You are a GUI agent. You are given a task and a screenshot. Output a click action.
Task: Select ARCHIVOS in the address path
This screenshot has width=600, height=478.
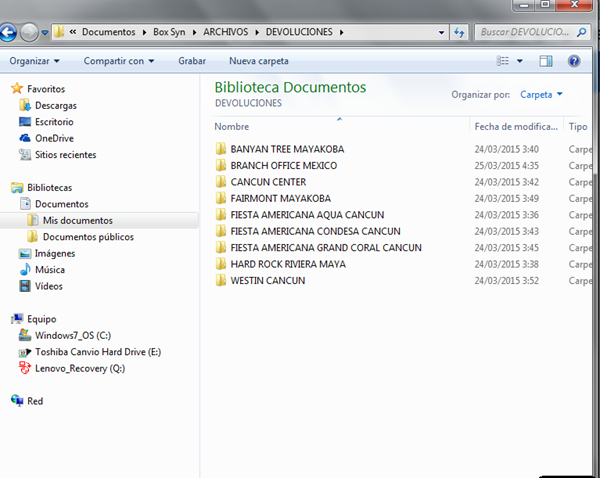tap(225, 32)
